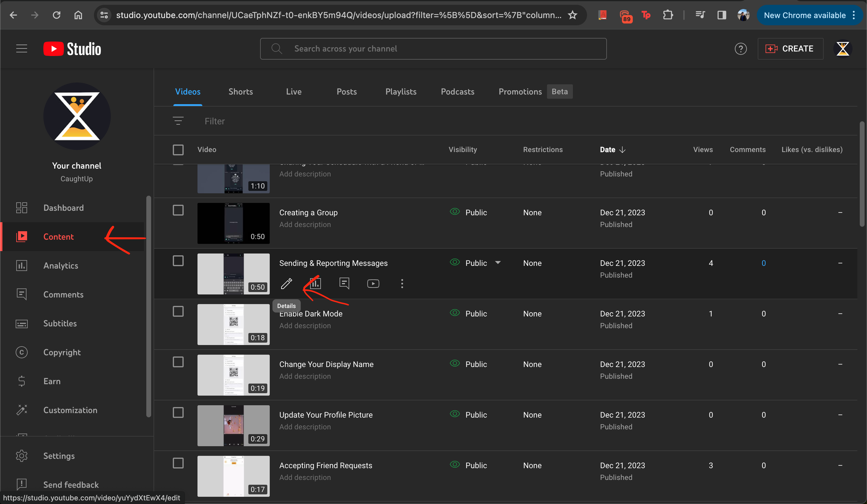Switch to the Shorts tab
Screen dimensions: 867x504
(x=241, y=92)
